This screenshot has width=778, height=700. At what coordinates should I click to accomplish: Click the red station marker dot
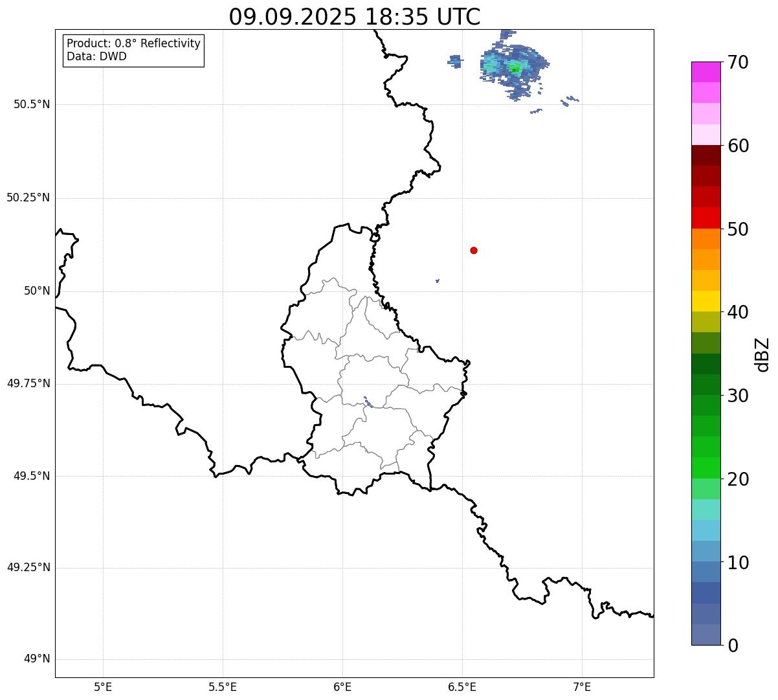(474, 250)
